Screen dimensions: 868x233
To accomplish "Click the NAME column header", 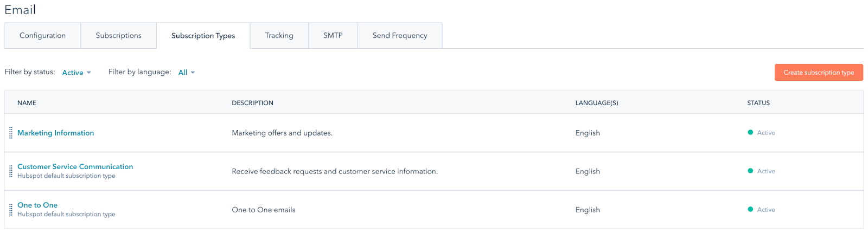I will (27, 103).
